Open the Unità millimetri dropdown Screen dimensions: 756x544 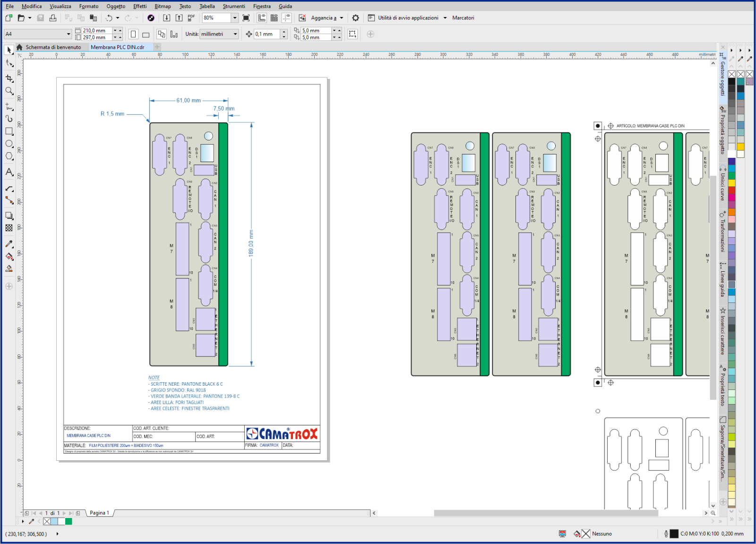(235, 34)
